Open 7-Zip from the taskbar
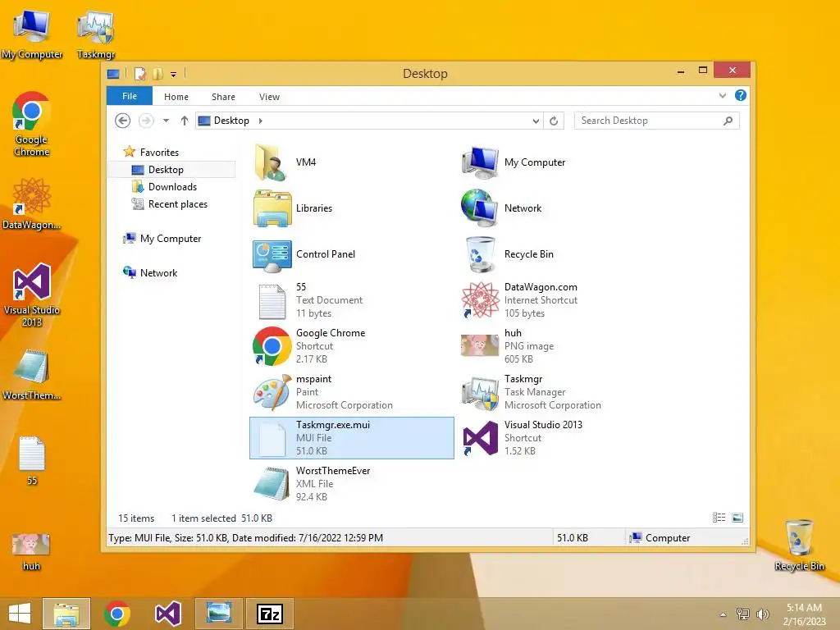 click(269, 614)
